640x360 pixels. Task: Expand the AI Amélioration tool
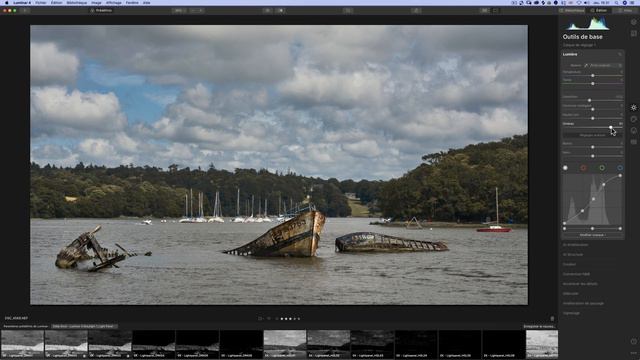(x=576, y=245)
